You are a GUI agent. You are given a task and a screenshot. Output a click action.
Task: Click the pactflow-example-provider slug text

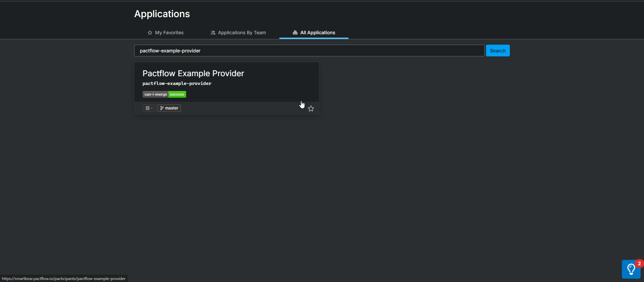coord(177,84)
